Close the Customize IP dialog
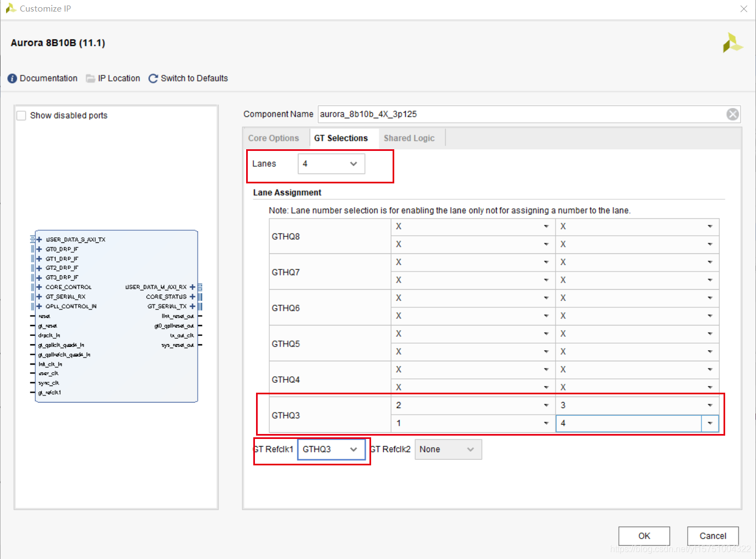 [744, 9]
